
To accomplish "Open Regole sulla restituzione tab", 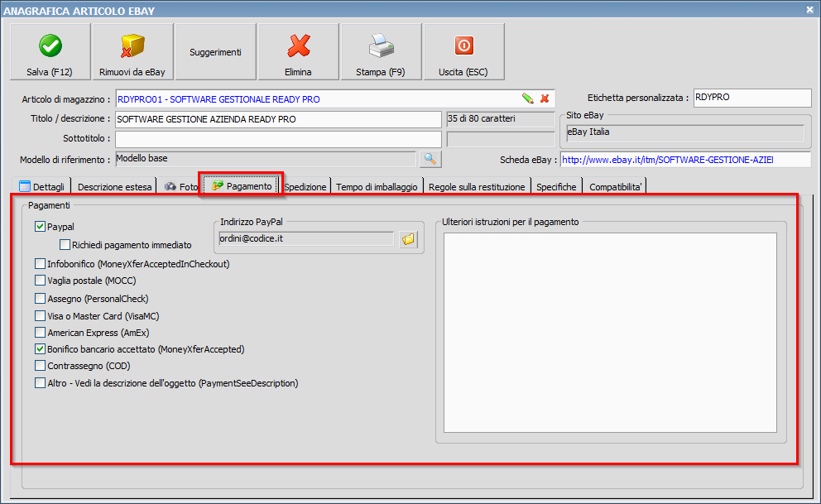I will point(477,186).
